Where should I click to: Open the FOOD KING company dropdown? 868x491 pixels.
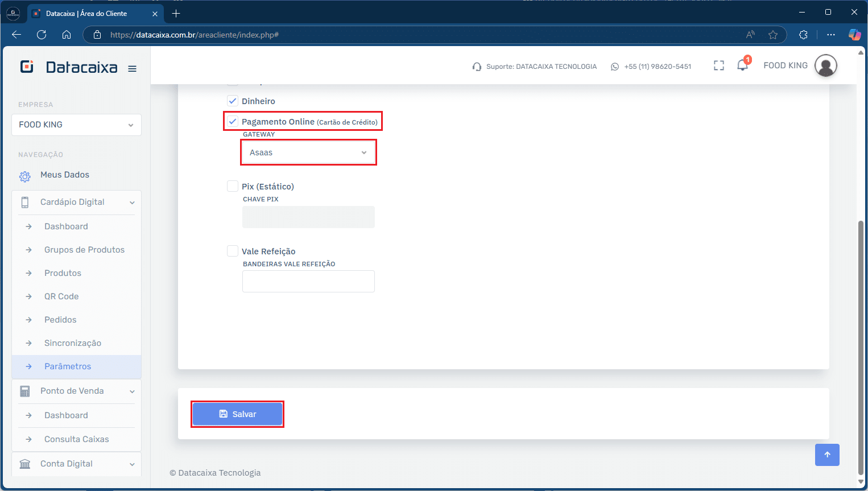pyautogui.click(x=76, y=125)
